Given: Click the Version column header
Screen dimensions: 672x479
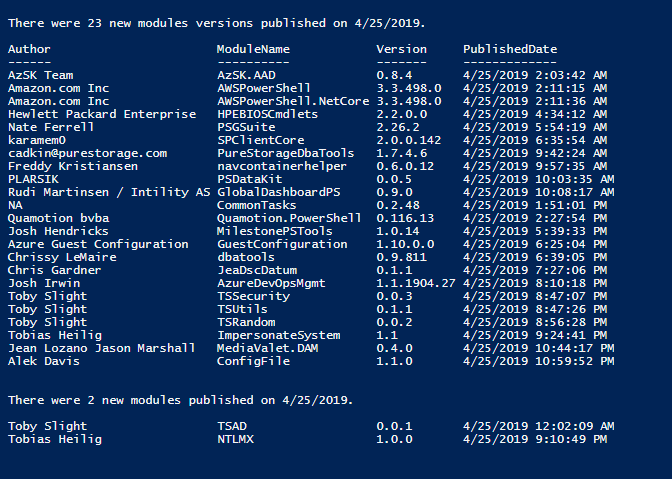Looking at the screenshot, I should (x=402, y=49).
